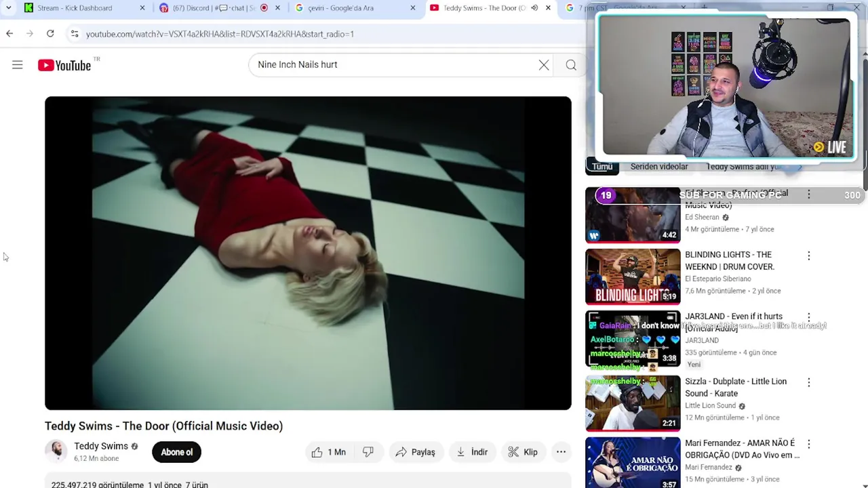Switch to the çeviri Google'da Ara tab
The image size is (868, 488).
click(340, 8)
